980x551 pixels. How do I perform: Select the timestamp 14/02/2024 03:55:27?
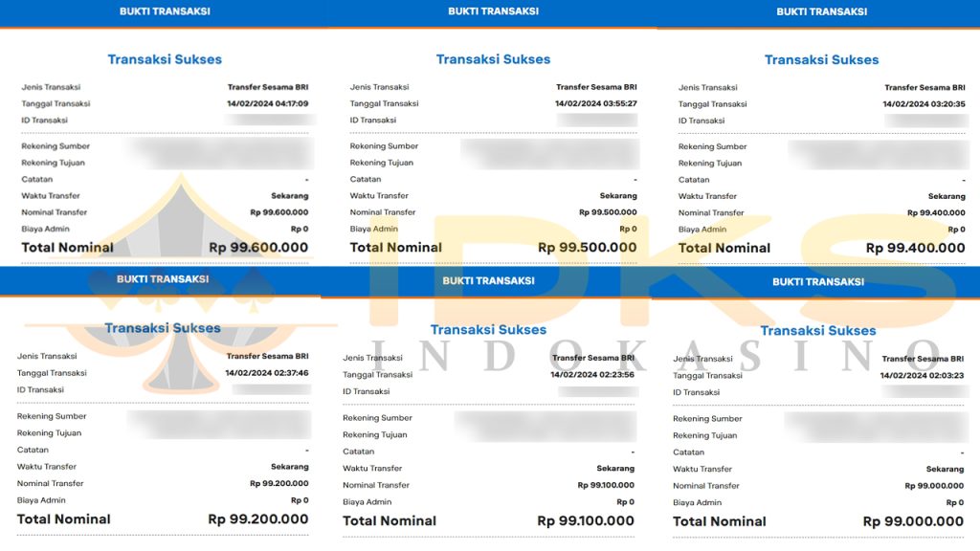point(596,103)
